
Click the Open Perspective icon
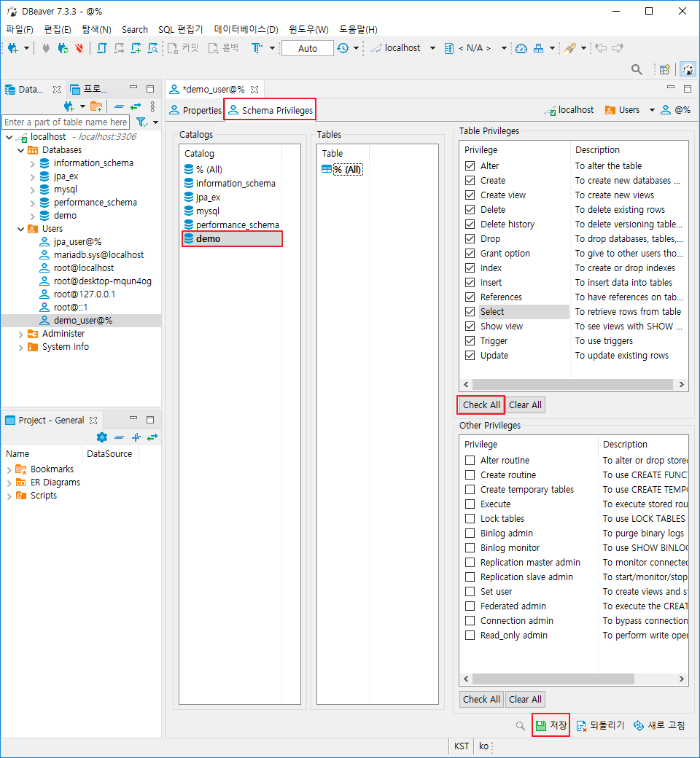(665, 70)
